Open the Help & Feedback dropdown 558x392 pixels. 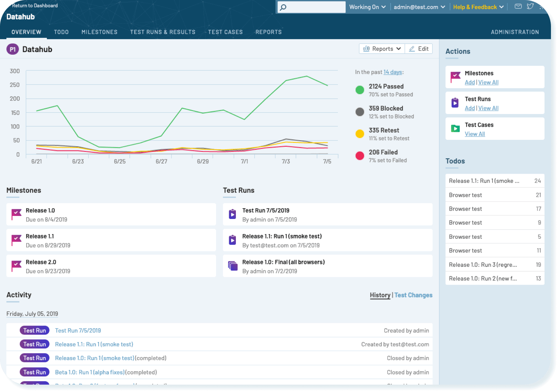(x=478, y=7)
